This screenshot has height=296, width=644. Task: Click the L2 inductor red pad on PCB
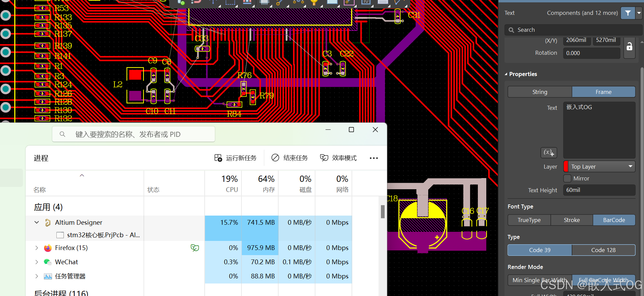tap(135, 75)
